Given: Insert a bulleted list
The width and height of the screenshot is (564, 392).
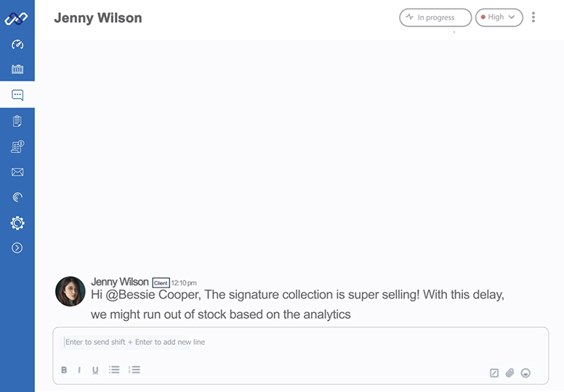Looking at the screenshot, I should click(x=114, y=370).
